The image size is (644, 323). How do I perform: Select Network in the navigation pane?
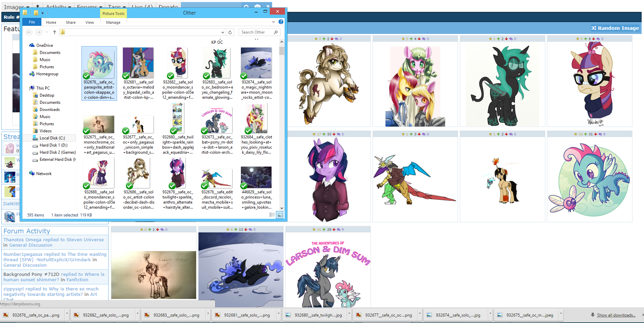coord(44,173)
